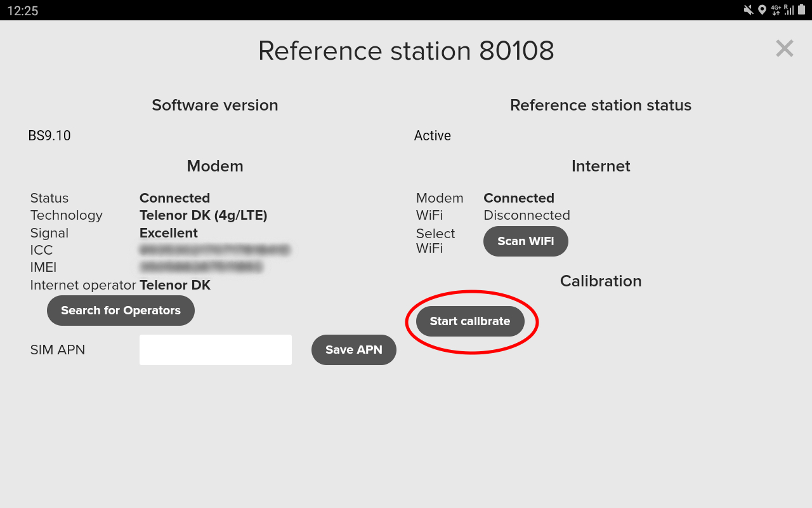Select the Reference station 80108 title

[x=406, y=51]
